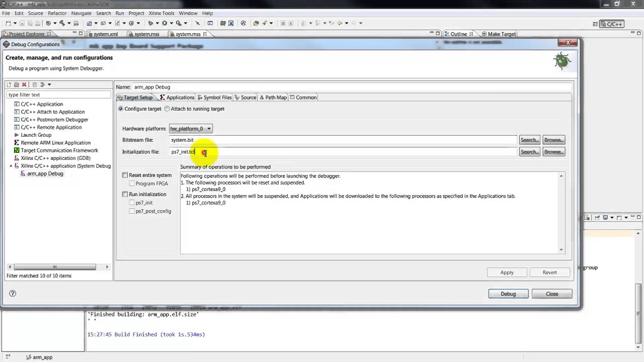Select Xilinx C/C++ application (GDB) entry
Image resolution: width=644 pixels, height=362 pixels.
[55, 158]
